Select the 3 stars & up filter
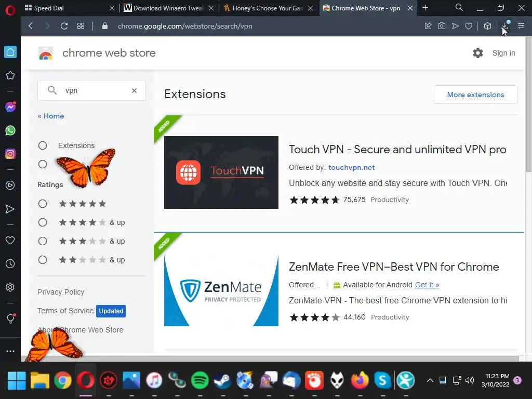The height and width of the screenshot is (399, 532). click(43, 241)
